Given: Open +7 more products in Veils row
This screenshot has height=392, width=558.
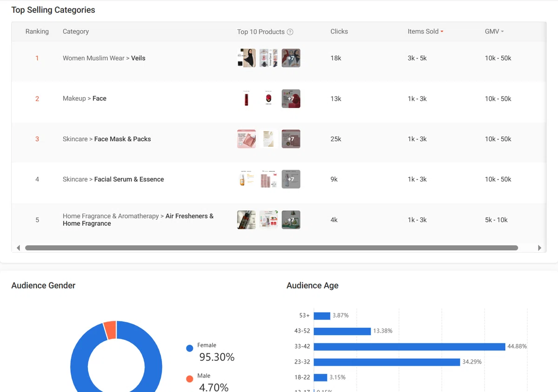Looking at the screenshot, I should click(291, 58).
